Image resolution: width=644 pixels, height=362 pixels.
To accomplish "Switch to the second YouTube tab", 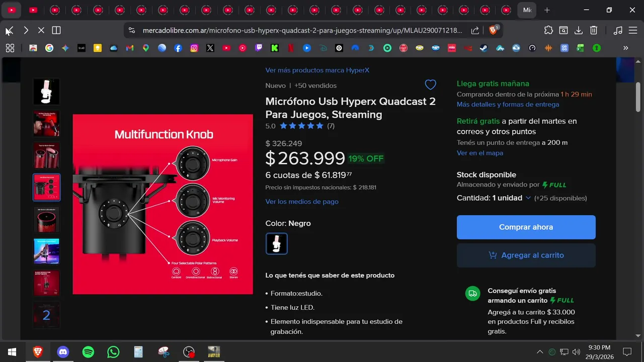I will click(x=33, y=10).
